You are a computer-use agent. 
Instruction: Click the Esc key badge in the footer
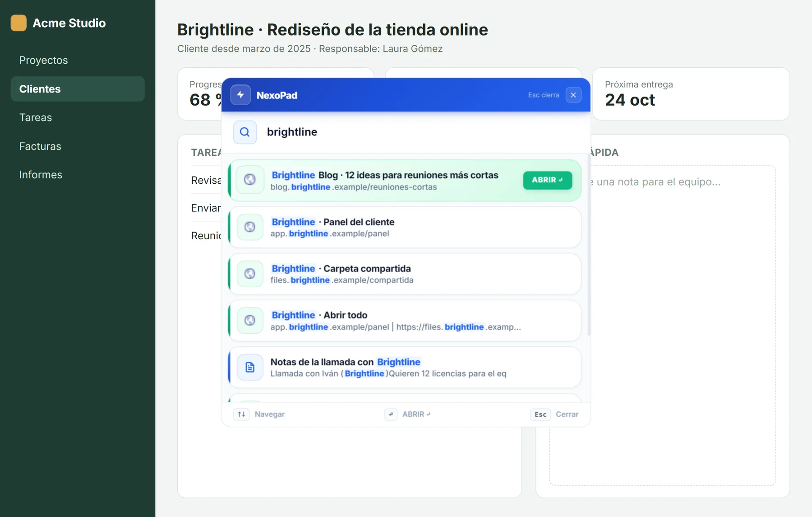point(540,414)
